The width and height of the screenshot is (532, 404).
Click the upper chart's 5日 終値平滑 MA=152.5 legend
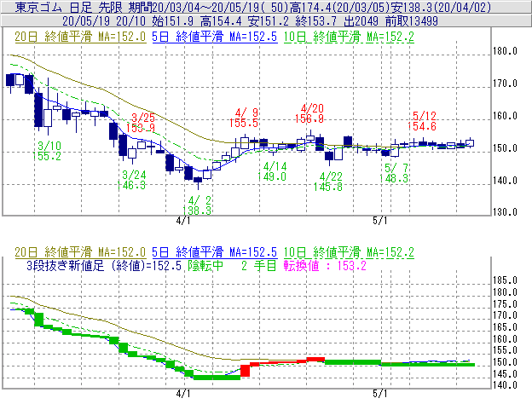pyautogui.click(x=215, y=37)
